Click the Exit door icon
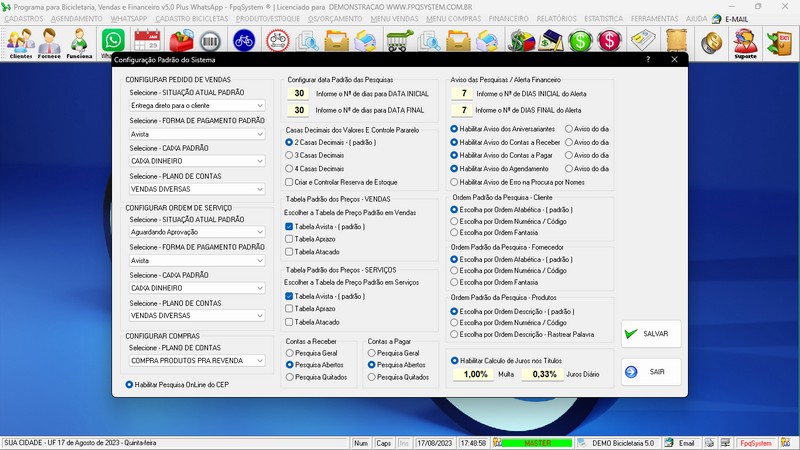Viewport: 800px width, 450px height. (779, 42)
